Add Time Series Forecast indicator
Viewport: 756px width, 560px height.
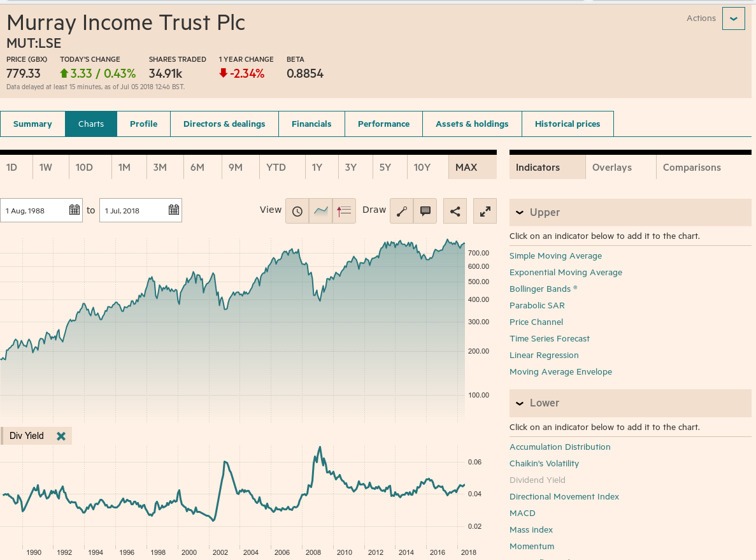550,338
